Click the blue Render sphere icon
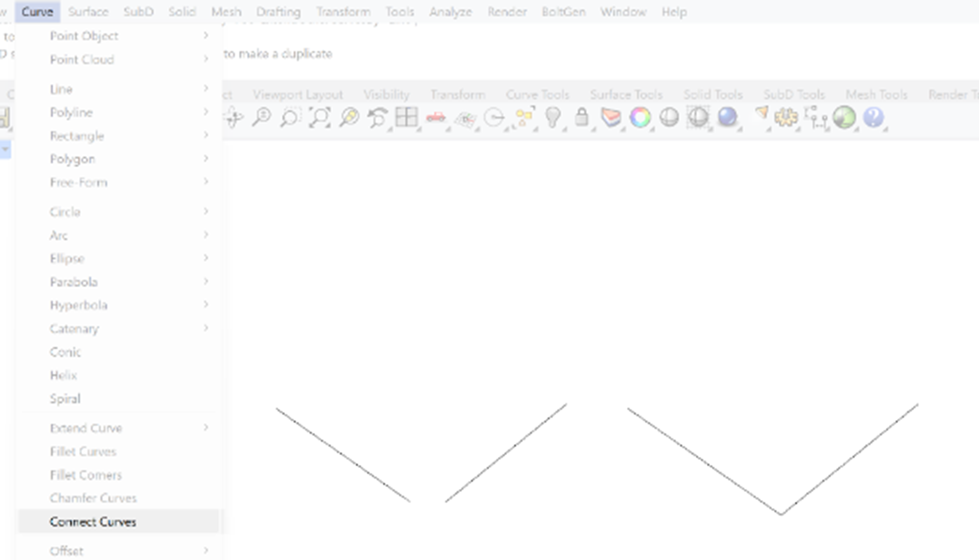 click(728, 118)
